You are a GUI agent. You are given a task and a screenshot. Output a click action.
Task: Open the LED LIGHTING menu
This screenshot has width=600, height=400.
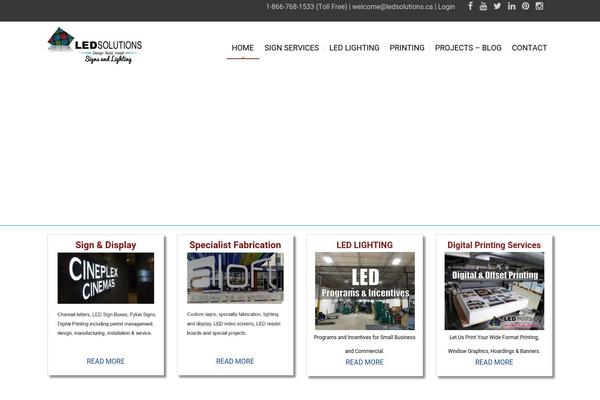[x=354, y=48]
